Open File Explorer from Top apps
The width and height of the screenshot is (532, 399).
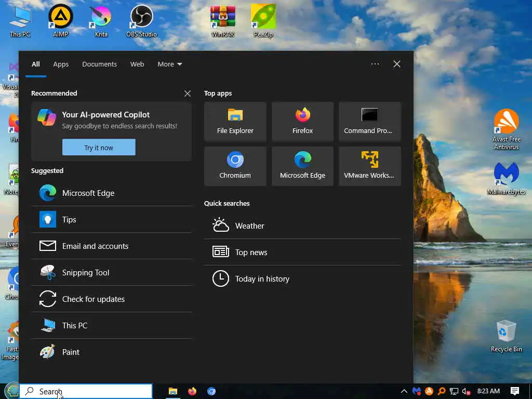(x=235, y=122)
